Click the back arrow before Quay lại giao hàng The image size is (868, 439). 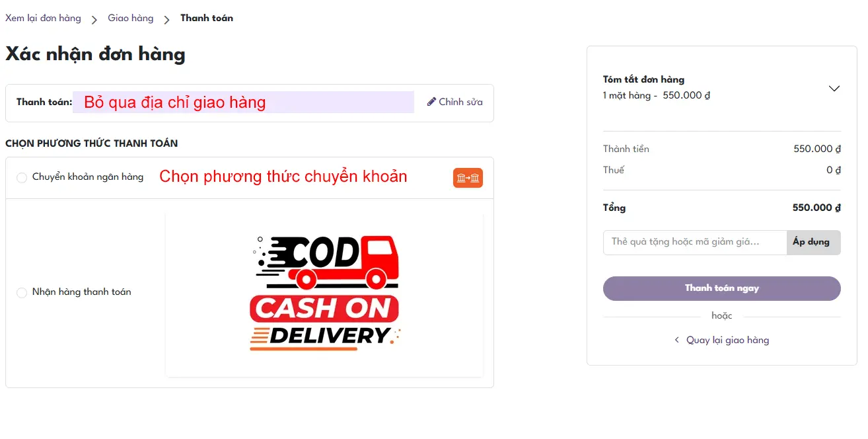click(x=676, y=340)
